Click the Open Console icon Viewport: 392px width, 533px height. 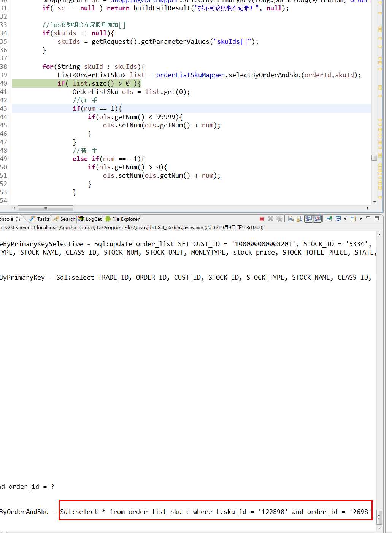point(353,219)
